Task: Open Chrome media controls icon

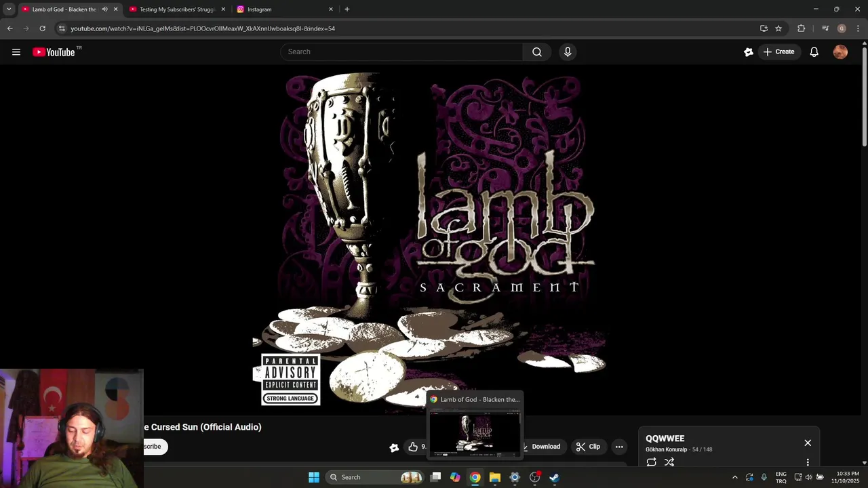Action: point(825,28)
